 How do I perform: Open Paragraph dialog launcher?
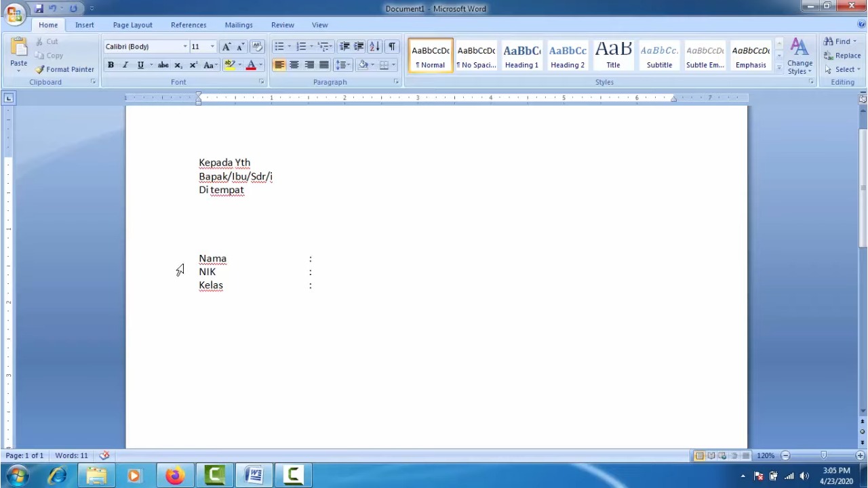(x=396, y=82)
